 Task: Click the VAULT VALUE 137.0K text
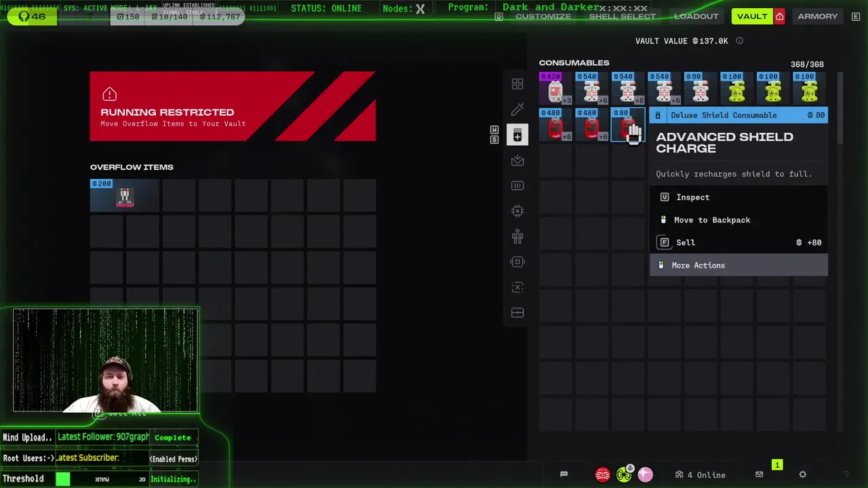(682, 41)
